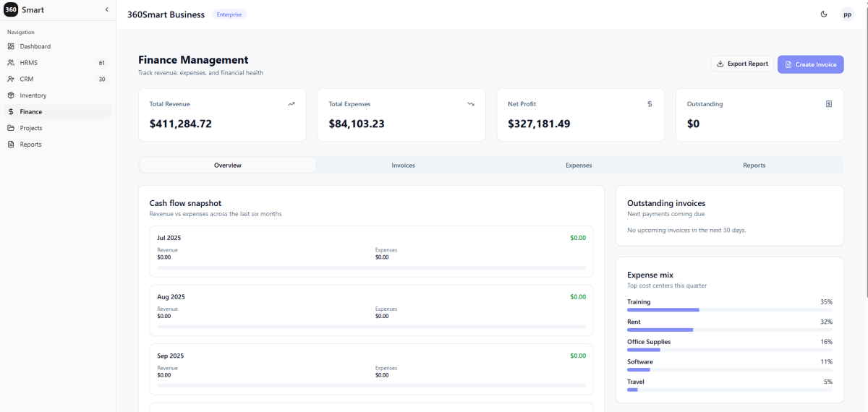This screenshot has width=868, height=412.
Task: Collapse the sidebar using the chevron arrow
Action: pos(107,10)
